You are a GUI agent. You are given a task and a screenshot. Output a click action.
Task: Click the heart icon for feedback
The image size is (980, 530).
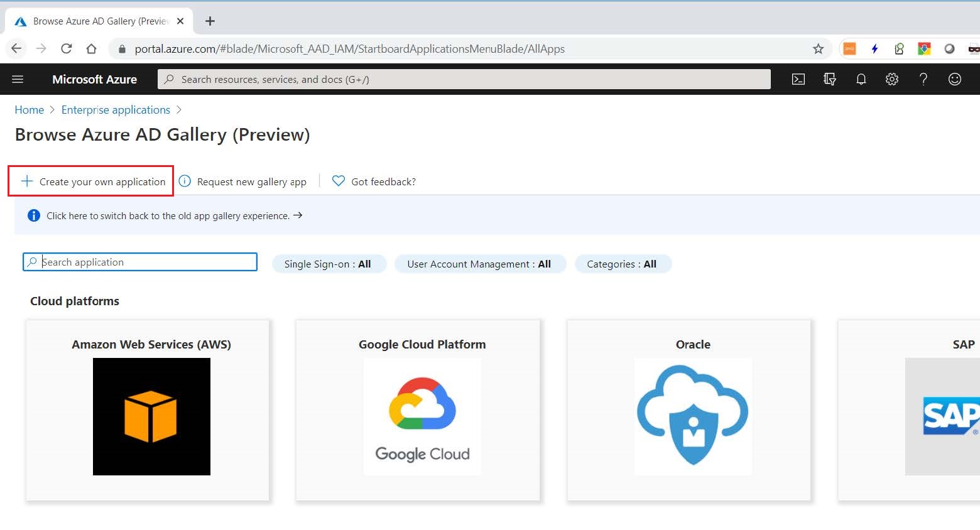339,181
